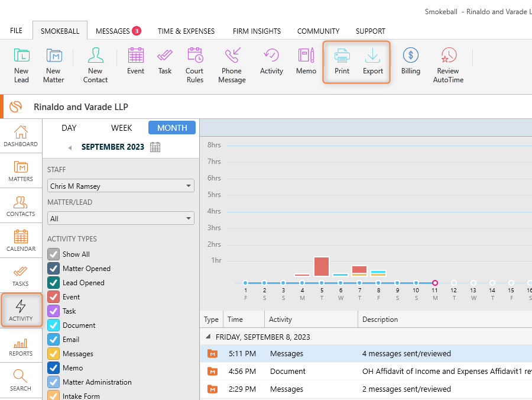
Task: Open Review AutoTime
Action: (448, 65)
